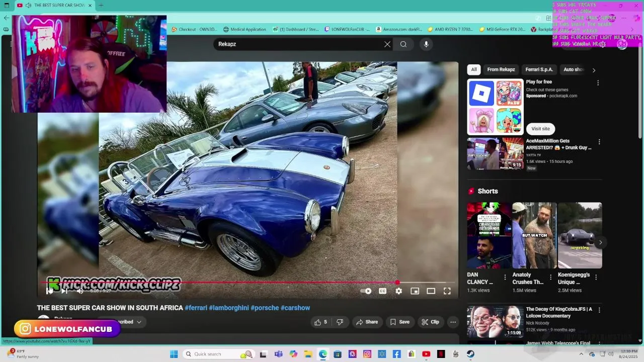Open File Explorer from the taskbar
The height and width of the screenshot is (362, 644).
(308, 354)
